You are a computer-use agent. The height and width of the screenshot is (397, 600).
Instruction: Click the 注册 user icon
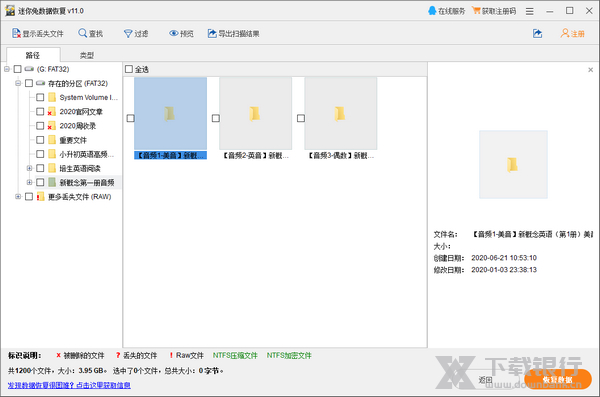565,33
